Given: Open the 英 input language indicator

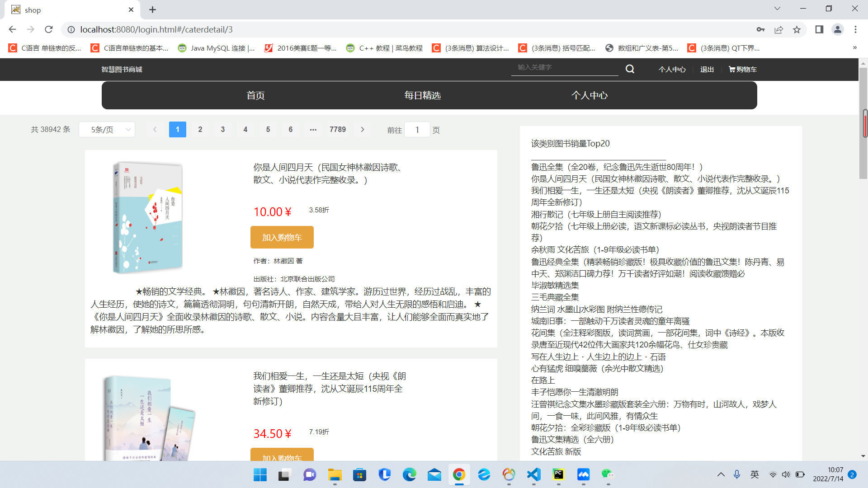Looking at the screenshot, I should 755,474.
